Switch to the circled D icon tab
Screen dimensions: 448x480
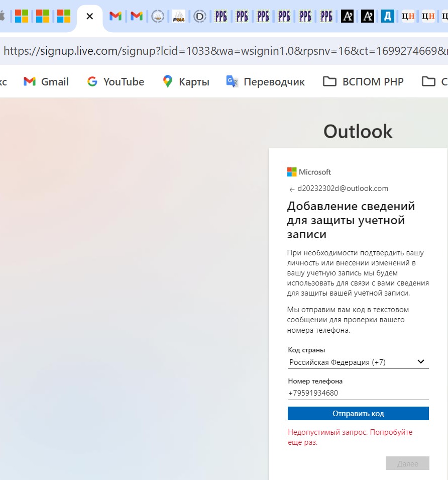(200, 16)
